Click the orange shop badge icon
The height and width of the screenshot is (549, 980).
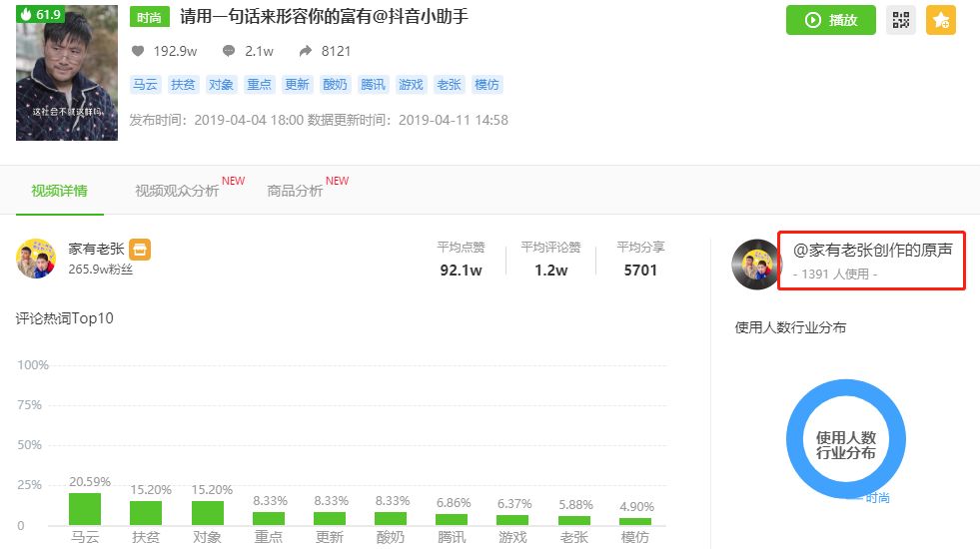point(140,250)
